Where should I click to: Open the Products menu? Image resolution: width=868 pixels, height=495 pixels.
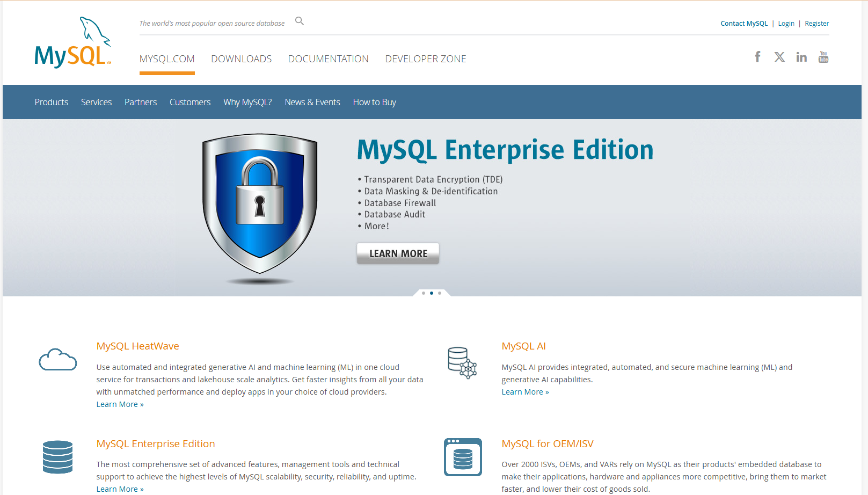coord(52,102)
